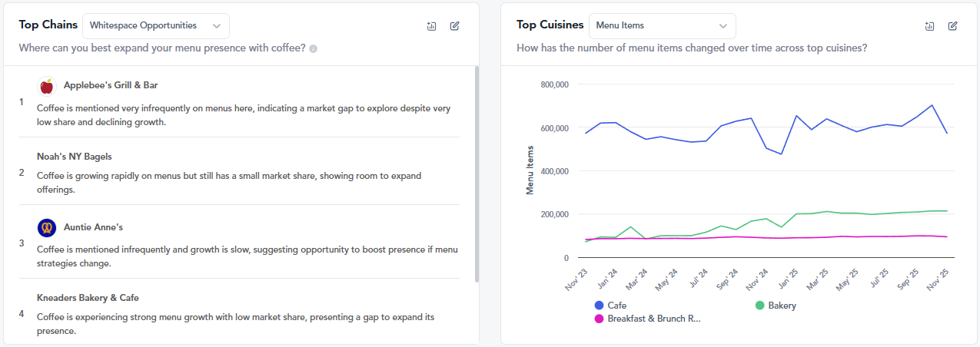Open the Menu Items dropdown
980x347 pixels.
click(662, 25)
